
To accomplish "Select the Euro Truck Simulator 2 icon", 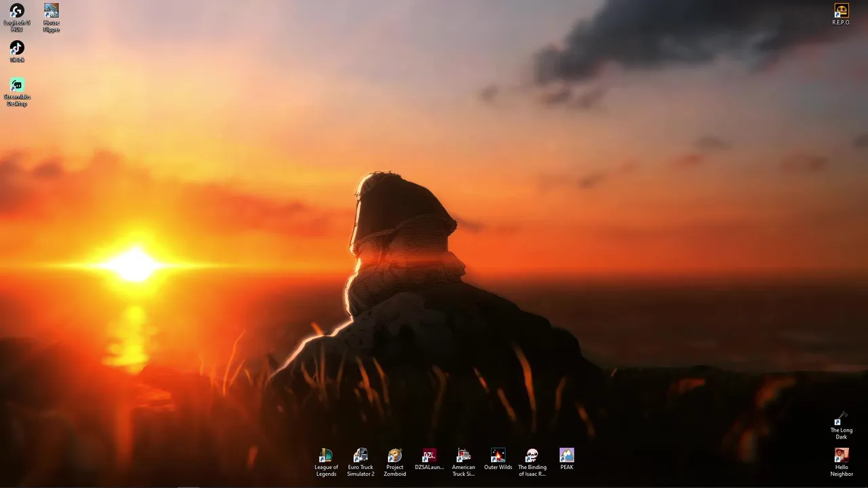I will (x=361, y=462).
